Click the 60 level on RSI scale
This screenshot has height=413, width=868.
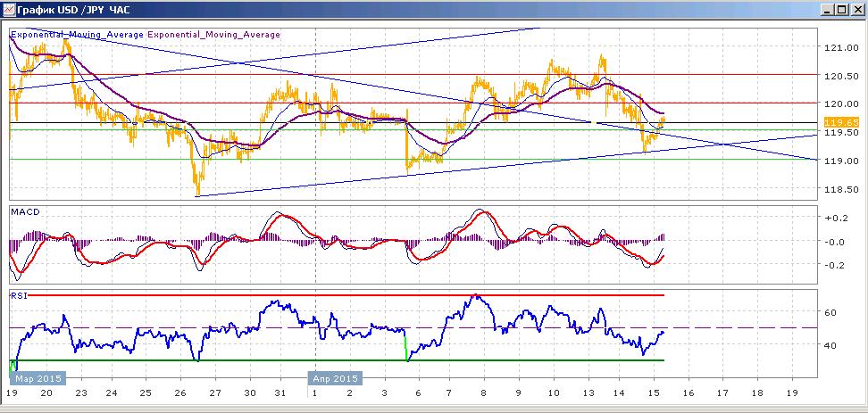(x=830, y=312)
